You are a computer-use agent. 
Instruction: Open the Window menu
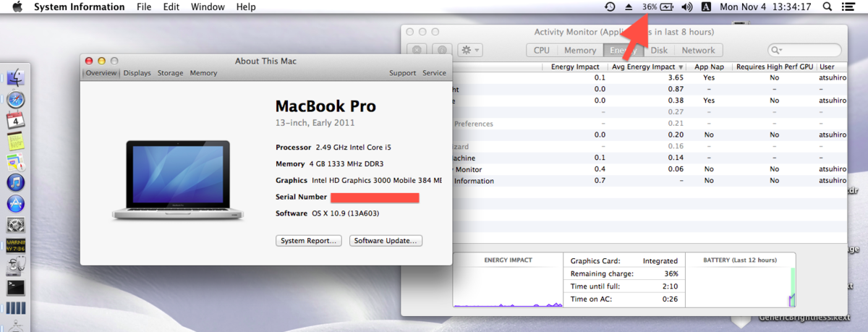pos(208,7)
